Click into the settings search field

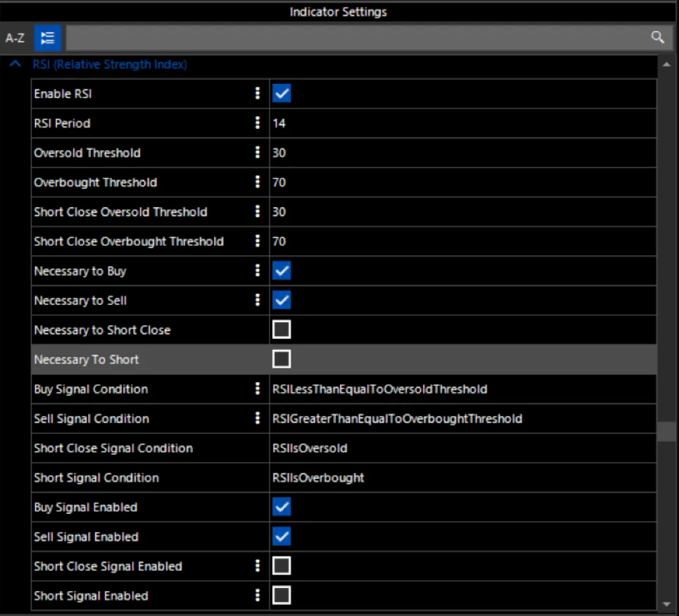[356, 38]
